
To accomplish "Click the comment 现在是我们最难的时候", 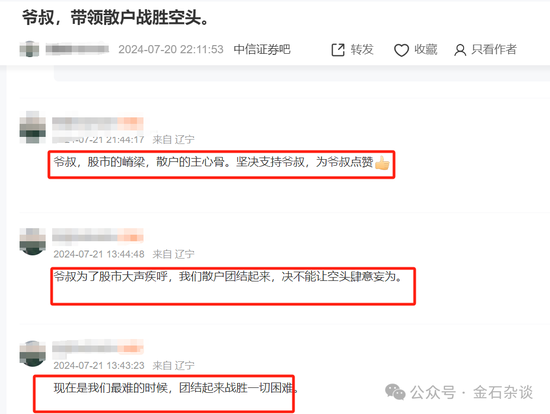I will [x=176, y=388].
